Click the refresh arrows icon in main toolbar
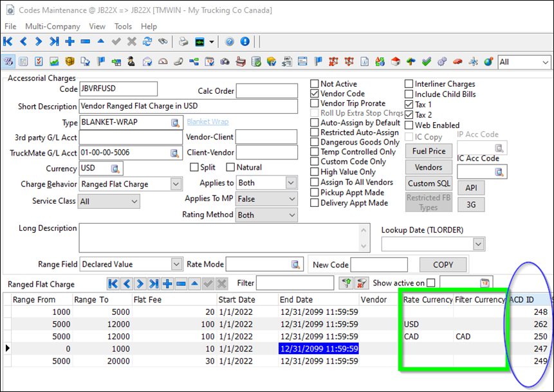The image size is (554, 392). coord(147,42)
